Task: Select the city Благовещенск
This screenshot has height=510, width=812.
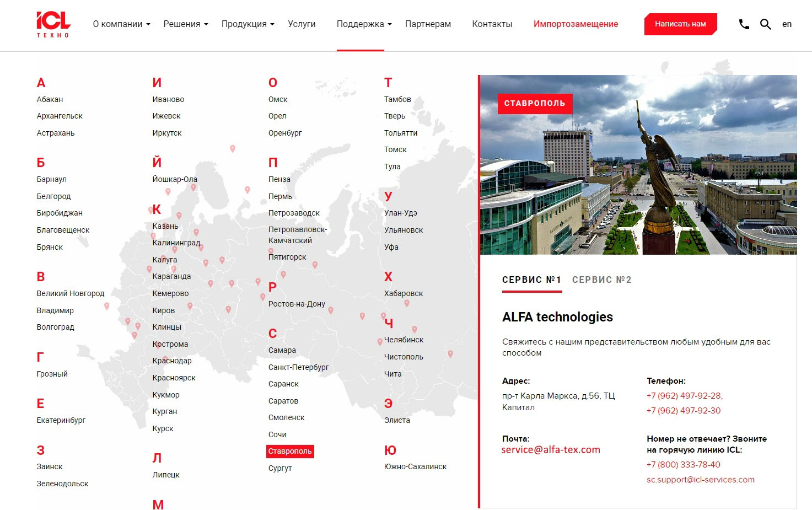Action: tap(63, 230)
